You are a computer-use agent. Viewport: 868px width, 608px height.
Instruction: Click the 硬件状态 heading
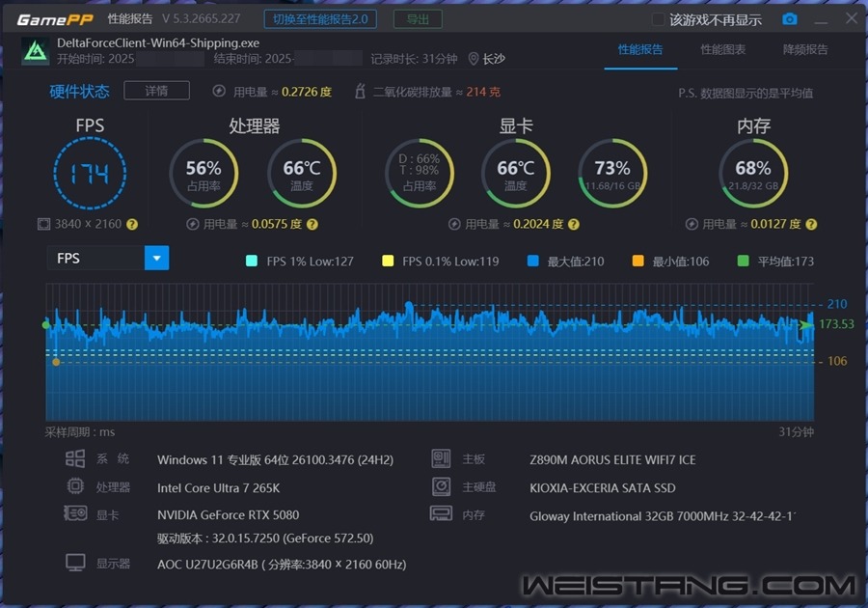[x=79, y=92]
